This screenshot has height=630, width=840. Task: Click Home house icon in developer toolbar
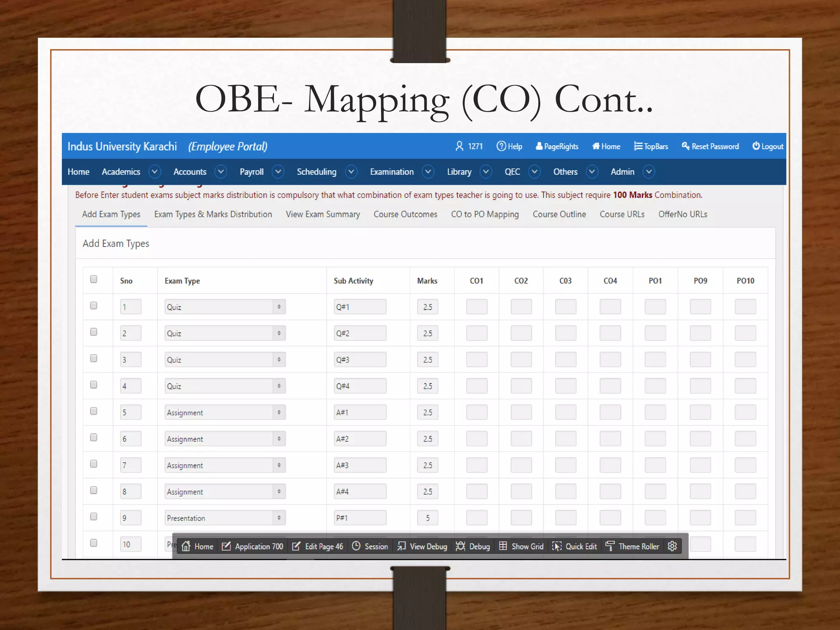[186, 546]
